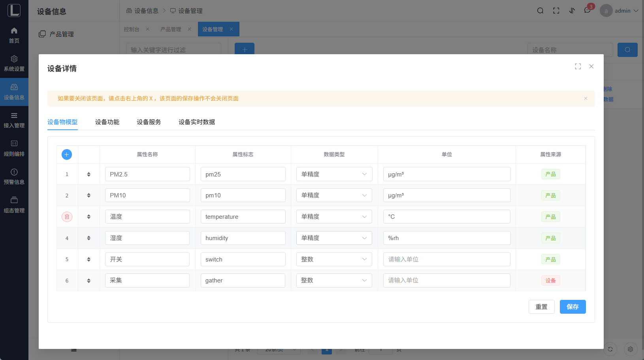Click the 重置 reset button

(x=541, y=307)
